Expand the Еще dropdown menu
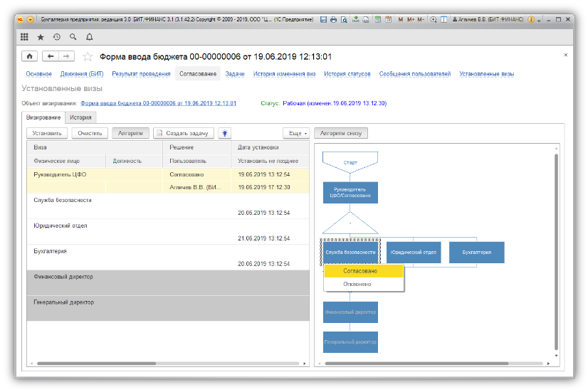The width and height of the screenshot is (588, 392). pyautogui.click(x=296, y=133)
